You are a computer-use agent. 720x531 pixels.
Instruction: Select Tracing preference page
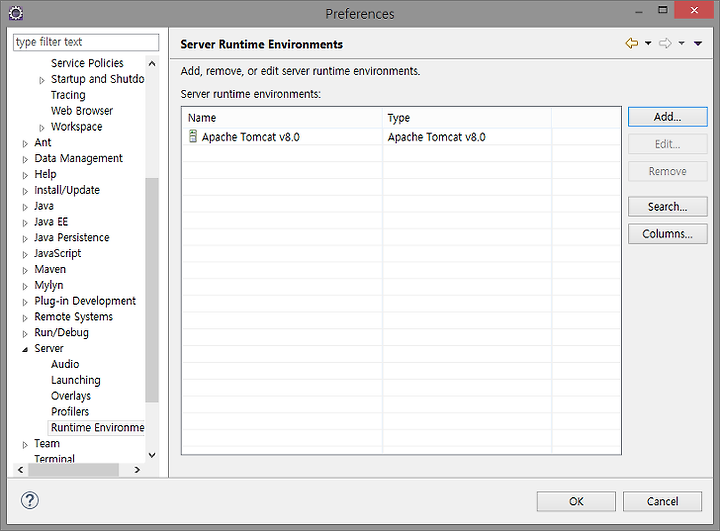click(68, 95)
